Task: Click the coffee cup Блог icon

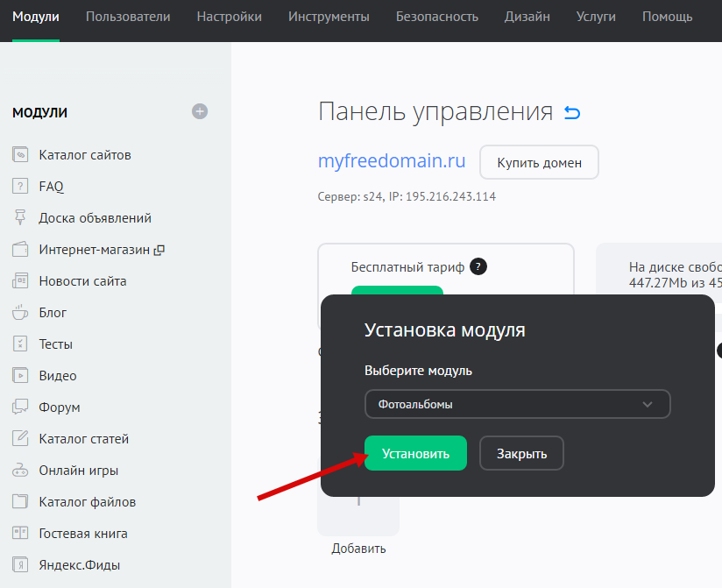Action: pos(20,313)
